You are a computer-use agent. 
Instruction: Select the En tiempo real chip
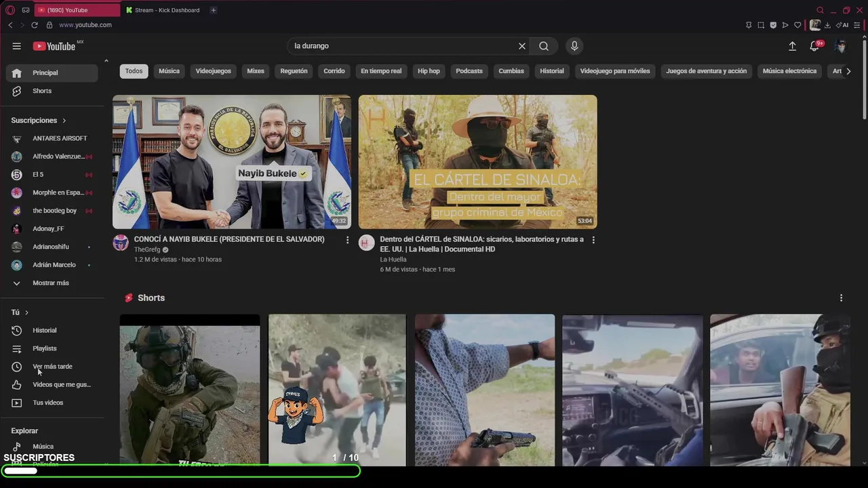tap(381, 71)
